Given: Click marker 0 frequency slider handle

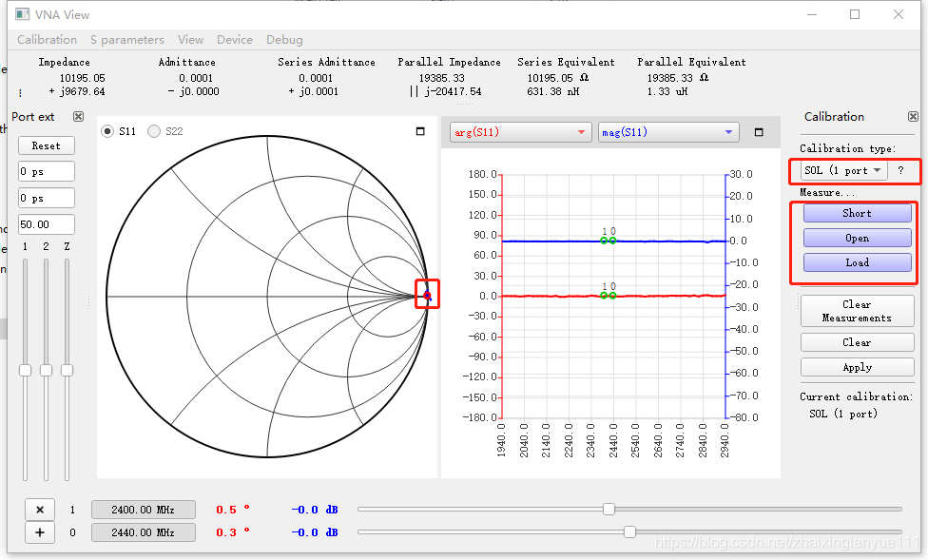Looking at the screenshot, I should [x=629, y=531].
